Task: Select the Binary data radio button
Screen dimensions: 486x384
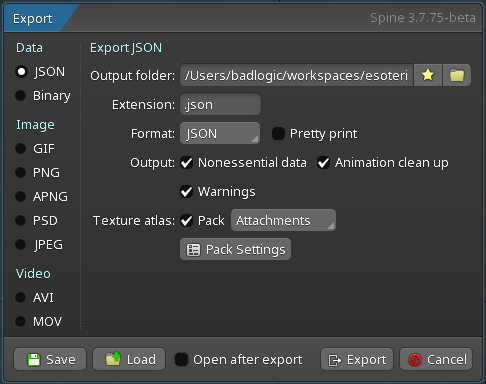Action: [x=21, y=96]
